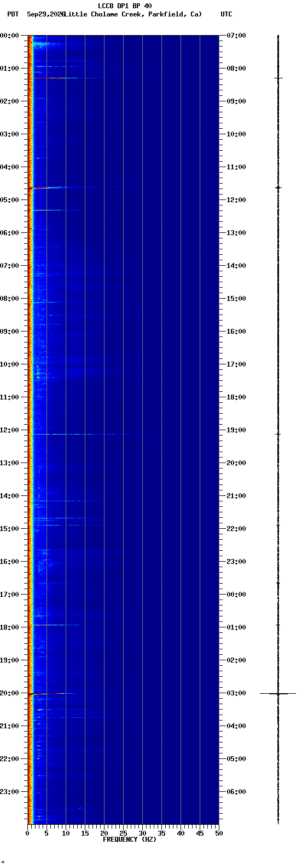
Task: Click the '10' frequency tick label
Action: coord(66,833)
